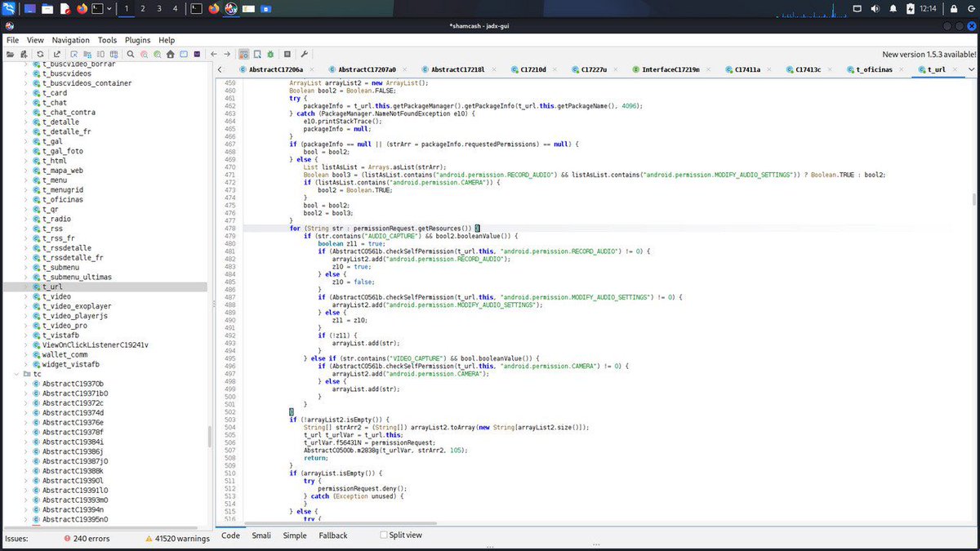The image size is (980, 551).
Task: Expand the t_video_exoplayer tree node
Action: pos(25,306)
